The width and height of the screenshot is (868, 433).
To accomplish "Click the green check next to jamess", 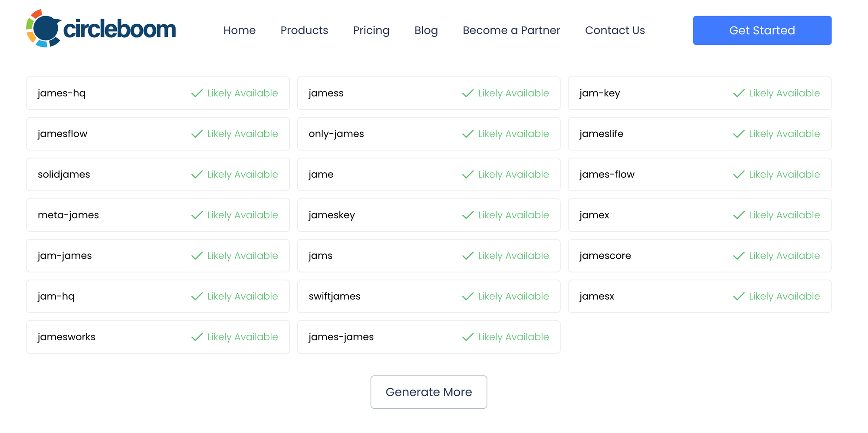I will click(x=467, y=93).
